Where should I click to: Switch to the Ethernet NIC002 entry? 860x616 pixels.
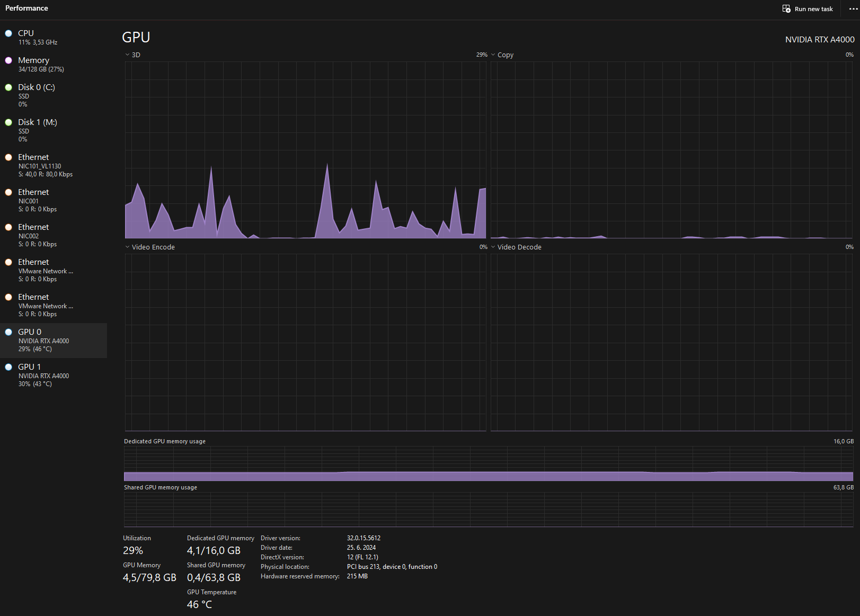coord(37,235)
